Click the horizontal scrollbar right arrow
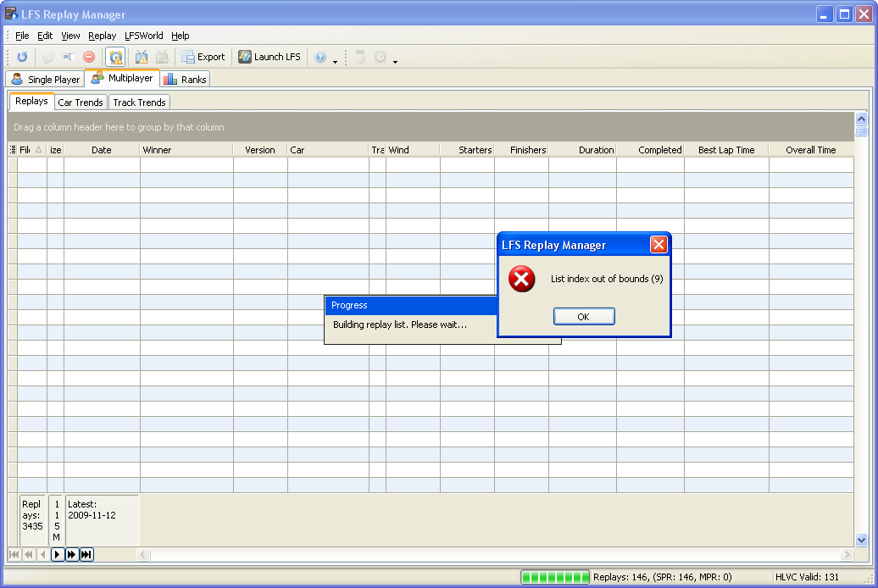This screenshot has width=878, height=588. [847, 554]
